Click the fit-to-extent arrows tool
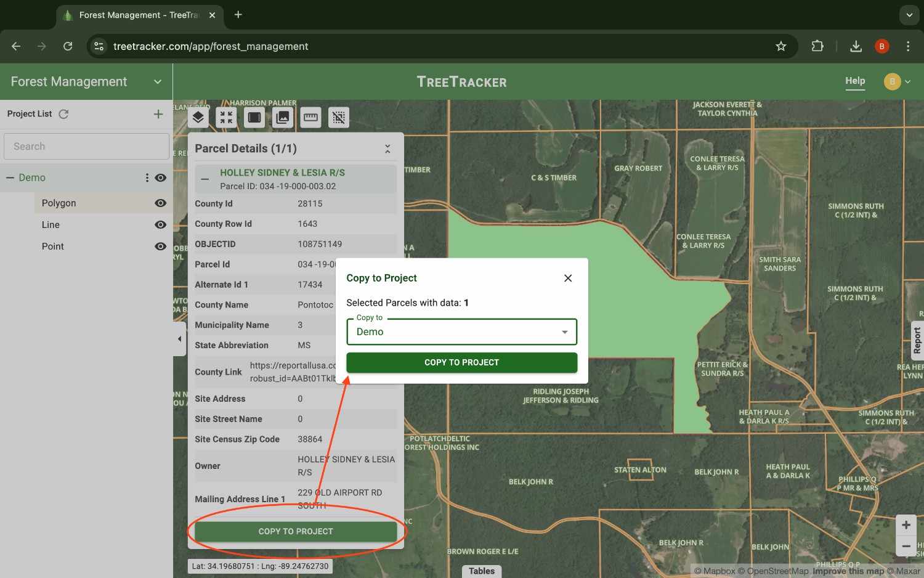 click(226, 117)
